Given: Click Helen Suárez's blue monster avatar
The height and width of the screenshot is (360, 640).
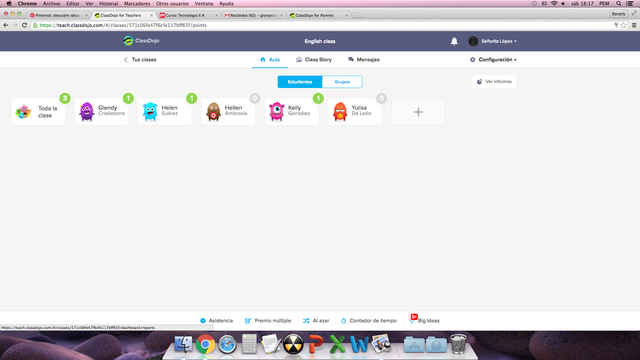Looking at the screenshot, I should point(150,111).
